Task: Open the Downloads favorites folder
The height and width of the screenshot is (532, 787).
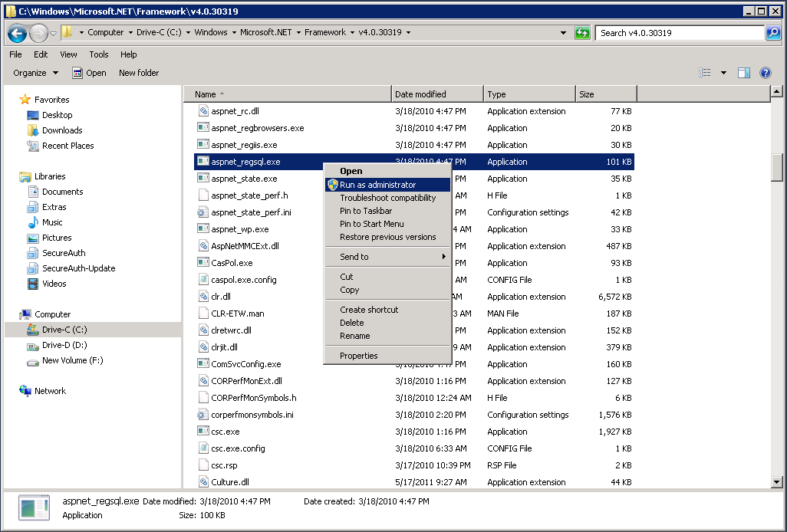Action: [x=62, y=130]
